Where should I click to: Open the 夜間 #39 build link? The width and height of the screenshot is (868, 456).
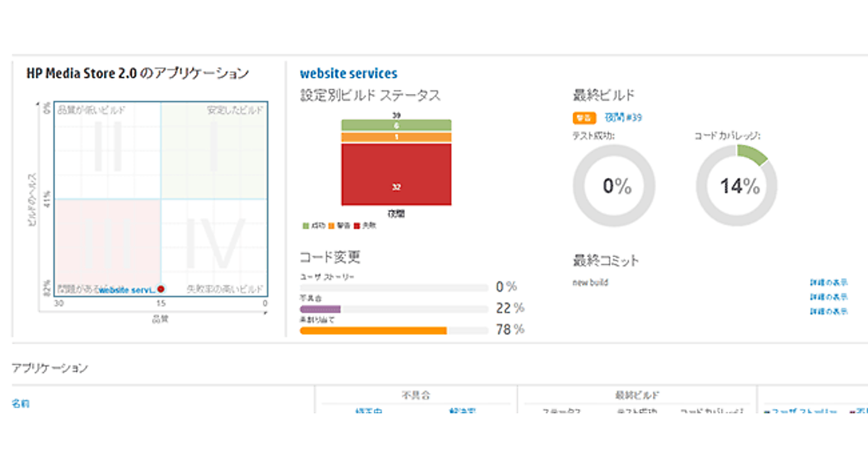pos(623,117)
